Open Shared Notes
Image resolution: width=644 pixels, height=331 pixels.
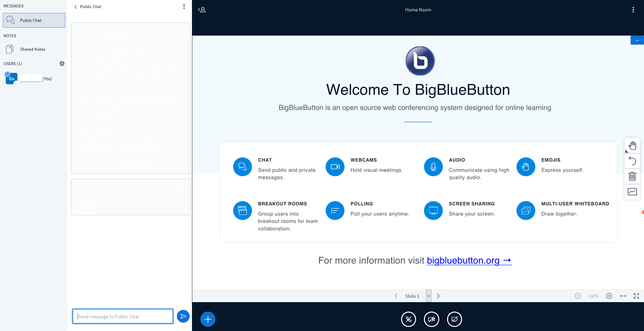[x=33, y=49]
